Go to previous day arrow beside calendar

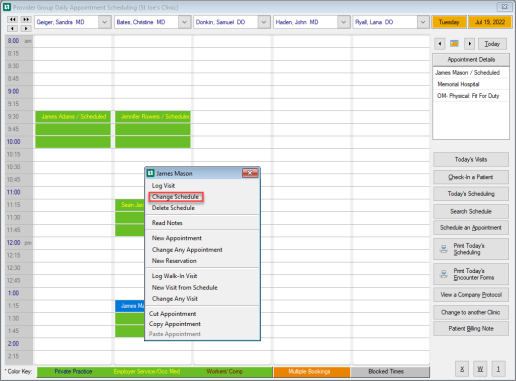coord(440,44)
